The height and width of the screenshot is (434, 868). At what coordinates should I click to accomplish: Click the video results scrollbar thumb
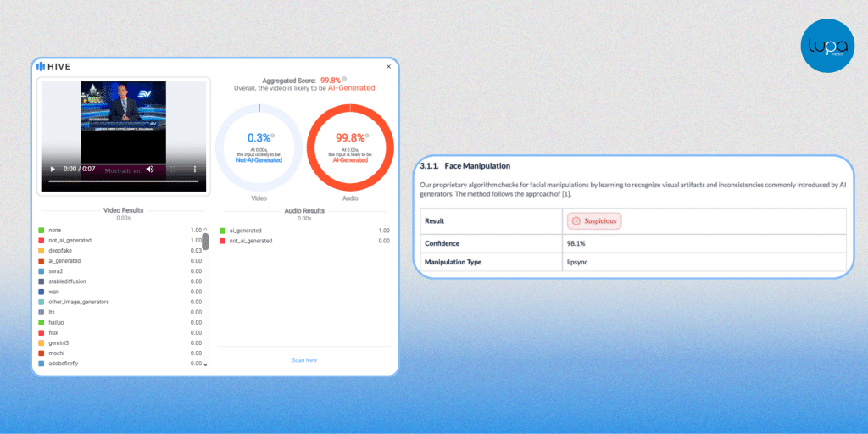point(205,241)
